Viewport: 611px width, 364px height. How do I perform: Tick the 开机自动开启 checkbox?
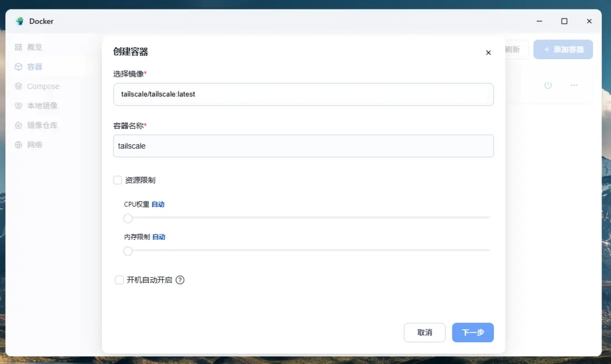pyautogui.click(x=119, y=280)
